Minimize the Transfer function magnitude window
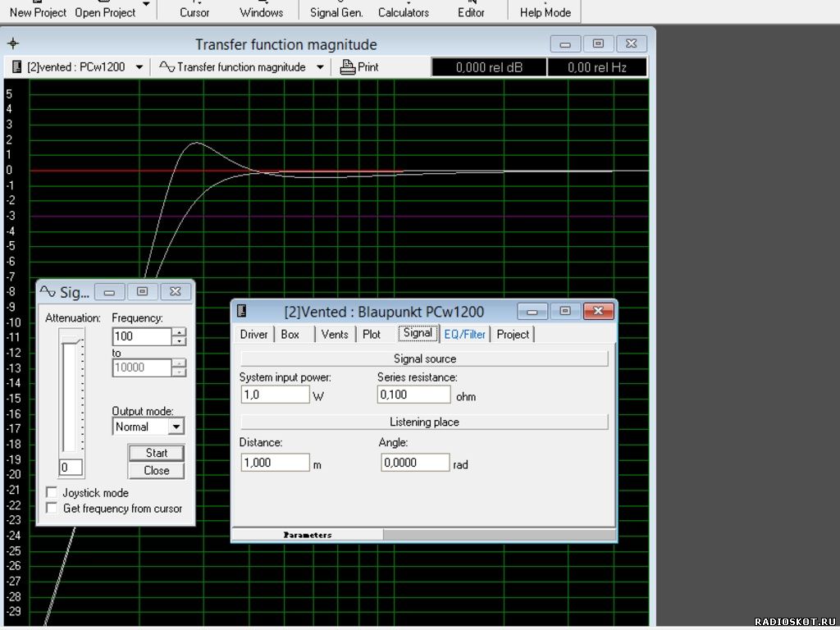The height and width of the screenshot is (630, 840). pyautogui.click(x=565, y=43)
